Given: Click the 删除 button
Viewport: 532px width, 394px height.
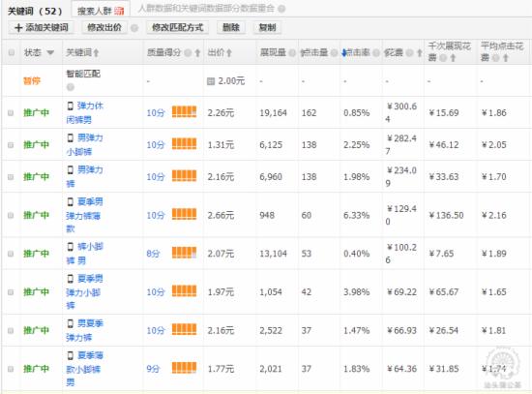Looking at the screenshot, I should [231, 27].
